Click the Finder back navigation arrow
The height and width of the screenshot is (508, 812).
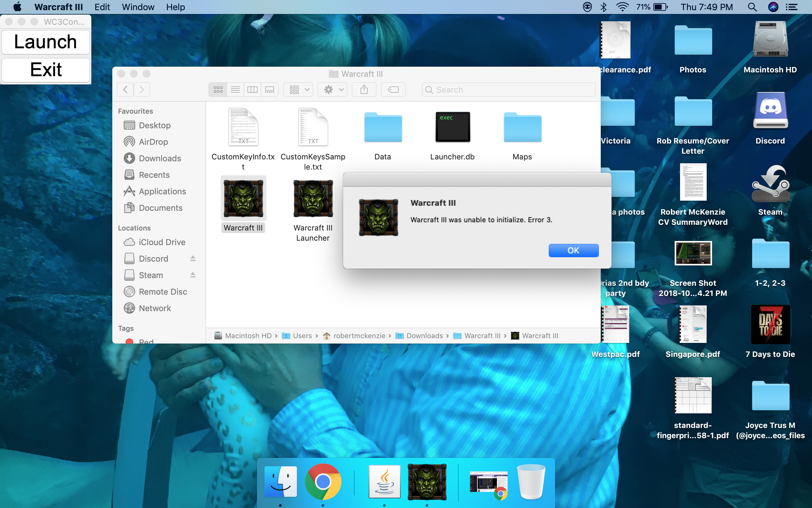click(125, 89)
